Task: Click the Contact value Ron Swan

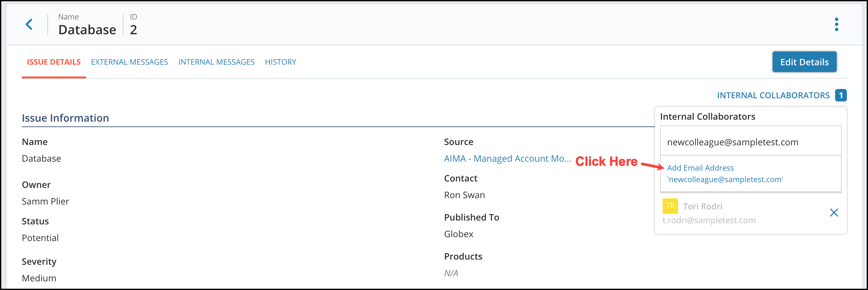Action: coord(464,195)
